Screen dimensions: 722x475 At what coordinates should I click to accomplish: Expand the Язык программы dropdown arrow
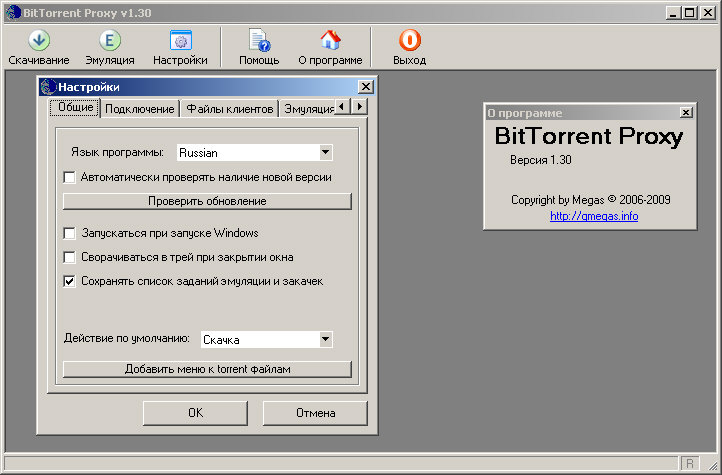325,153
